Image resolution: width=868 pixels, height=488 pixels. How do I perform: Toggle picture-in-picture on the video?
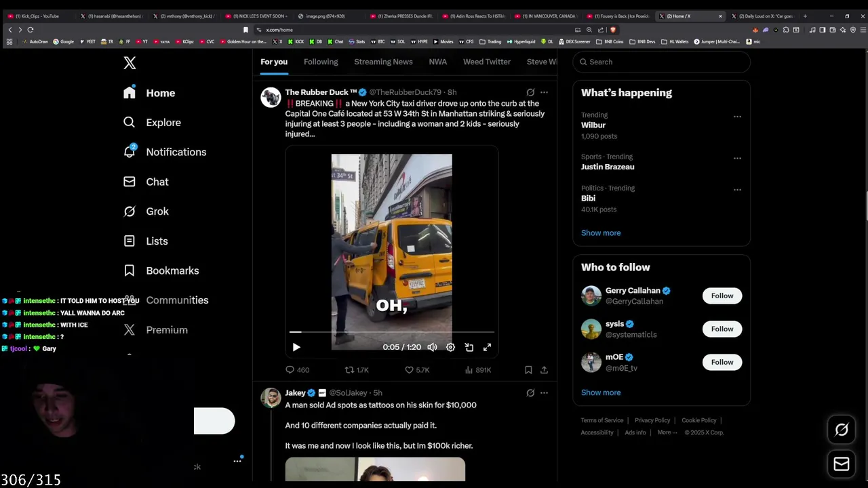469,347
